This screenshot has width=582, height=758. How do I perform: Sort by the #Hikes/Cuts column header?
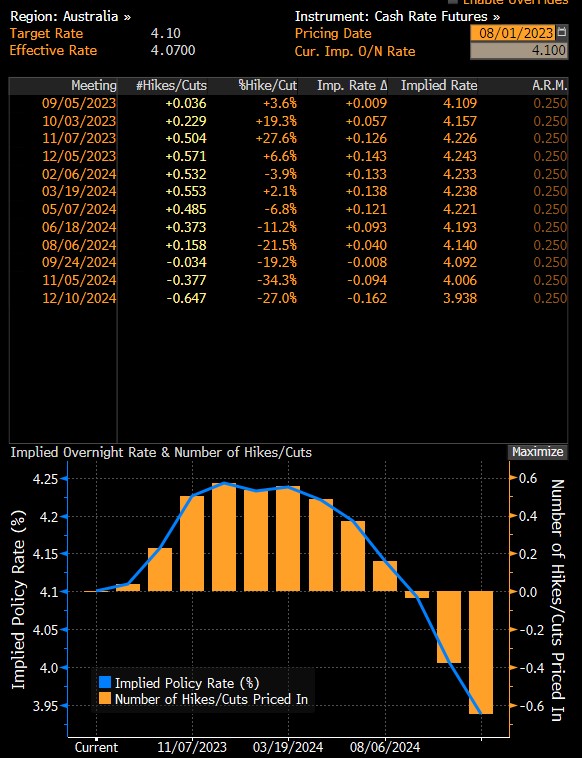click(x=171, y=86)
